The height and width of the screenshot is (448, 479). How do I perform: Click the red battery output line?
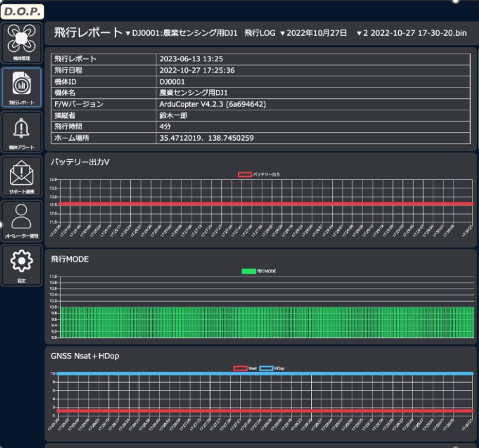click(265, 204)
